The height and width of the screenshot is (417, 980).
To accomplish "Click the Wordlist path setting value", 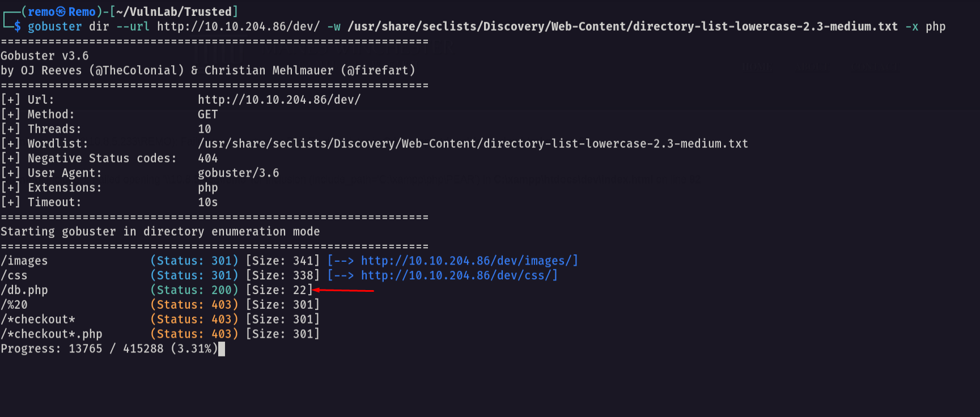I will pos(473,144).
